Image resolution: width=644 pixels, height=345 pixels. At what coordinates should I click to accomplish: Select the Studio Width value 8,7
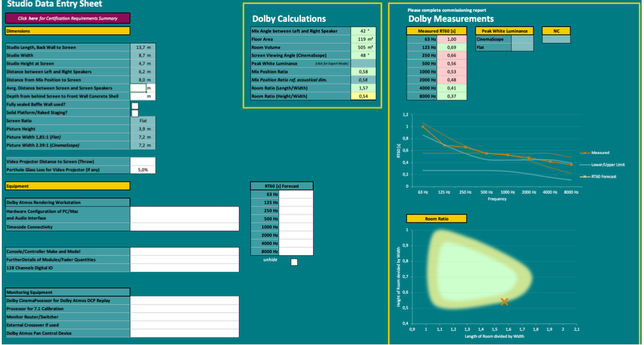pyautogui.click(x=143, y=55)
